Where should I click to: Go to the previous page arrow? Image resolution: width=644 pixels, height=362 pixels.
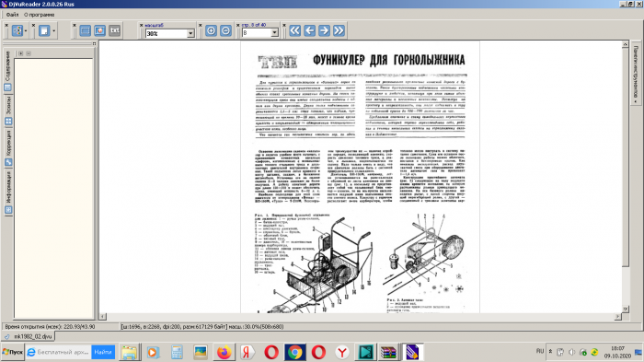point(310,30)
